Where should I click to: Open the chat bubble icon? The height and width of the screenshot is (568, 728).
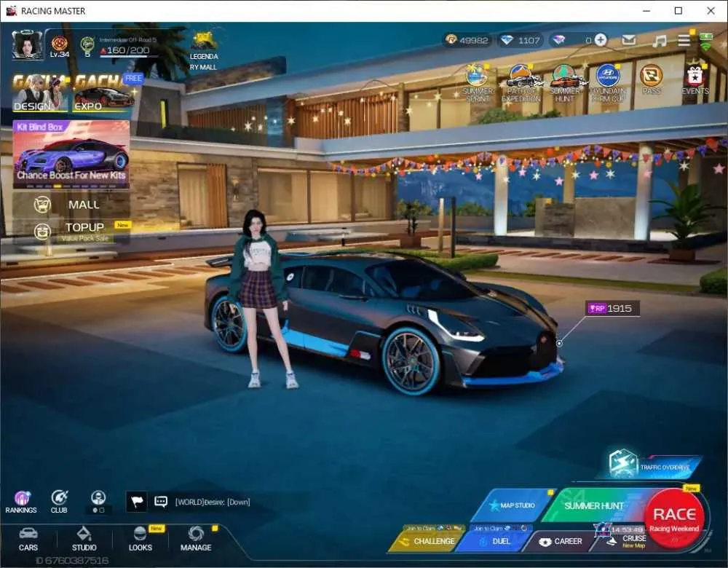[x=161, y=502]
